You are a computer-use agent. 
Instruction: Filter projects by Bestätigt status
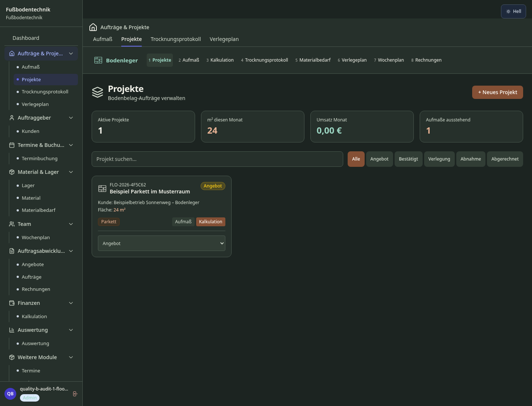[x=409, y=159]
